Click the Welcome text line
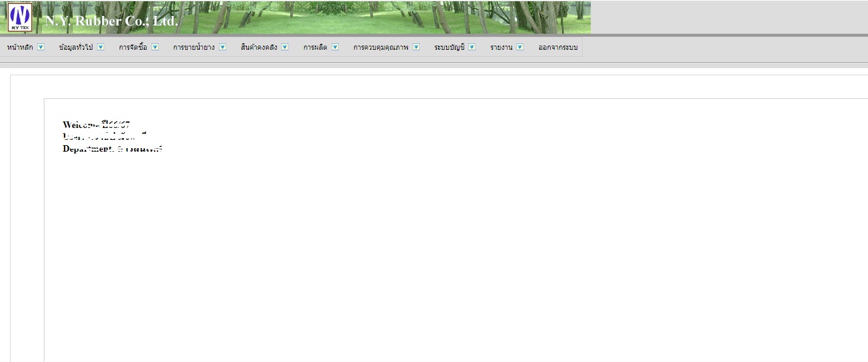The width and height of the screenshot is (868, 362). pyautogui.click(x=97, y=124)
